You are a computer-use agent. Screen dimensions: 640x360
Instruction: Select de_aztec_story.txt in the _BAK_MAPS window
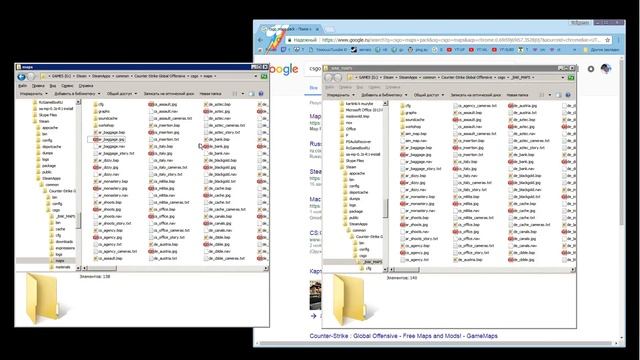pyautogui.click(x=527, y=148)
